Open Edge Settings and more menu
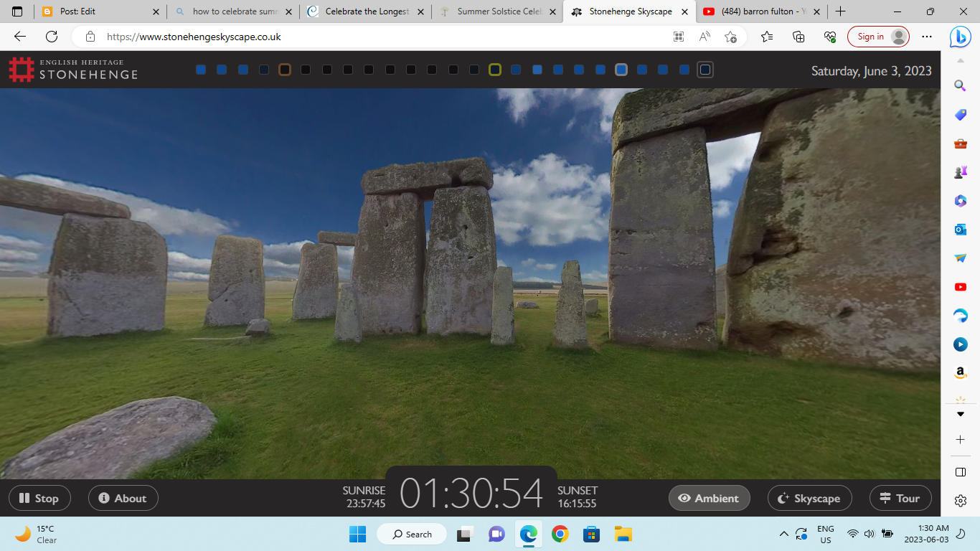Viewport: 980px width, 551px height. tap(927, 37)
